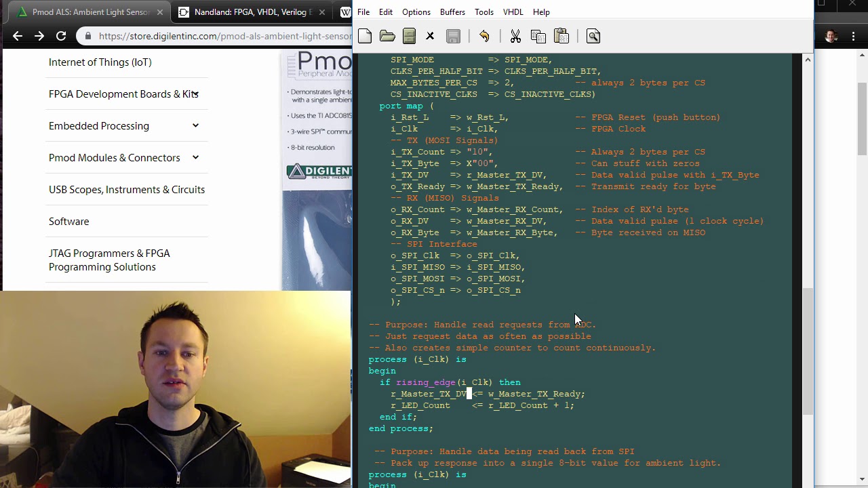Open Internet of Things (IoT) link
868x488 pixels.
pos(100,62)
